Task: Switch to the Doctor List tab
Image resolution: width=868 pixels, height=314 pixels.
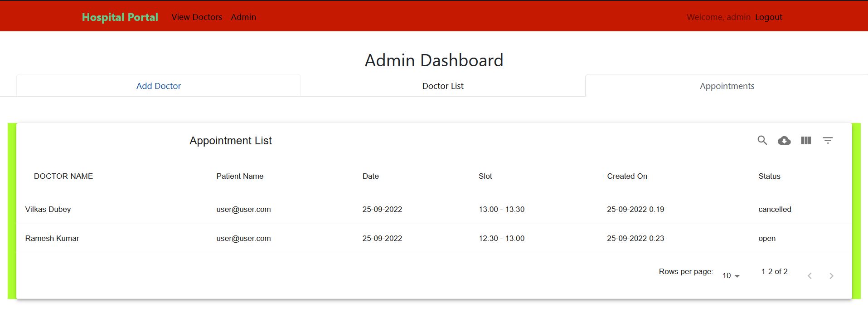Action: 443,86
